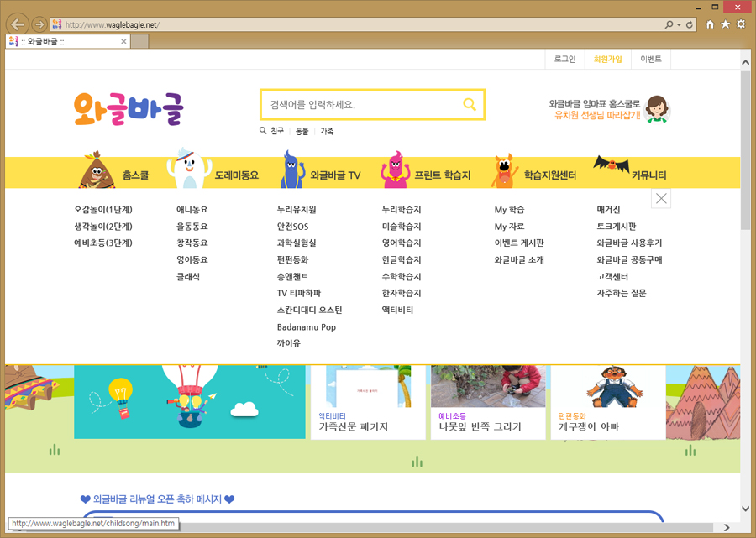Click the 이벤트 top link

(650, 60)
